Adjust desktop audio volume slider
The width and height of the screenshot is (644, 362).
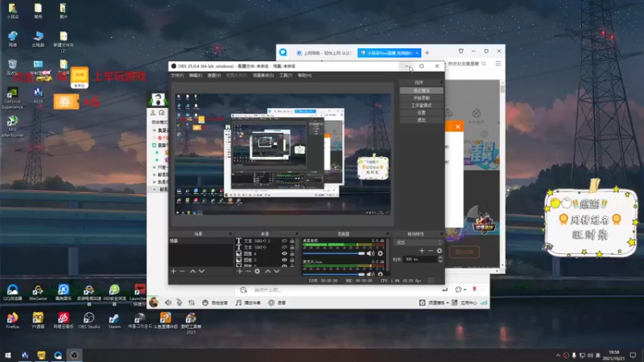click(333, 253)
